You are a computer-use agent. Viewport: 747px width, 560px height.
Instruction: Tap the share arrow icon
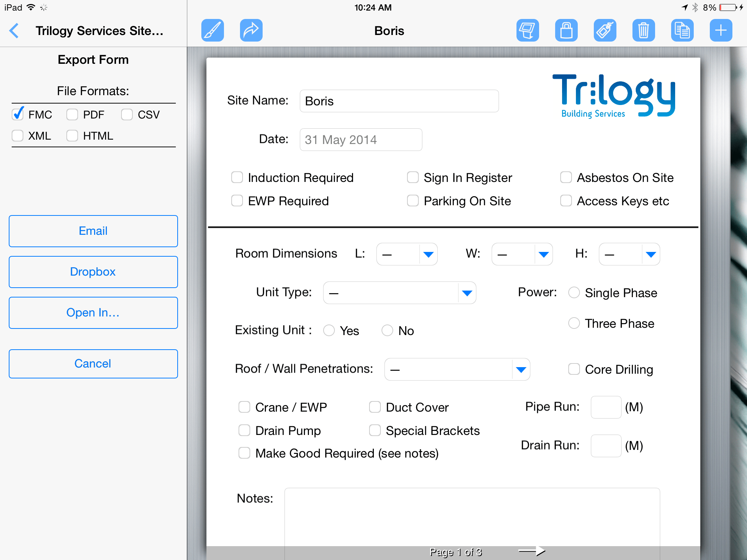(x=251, y=30)
